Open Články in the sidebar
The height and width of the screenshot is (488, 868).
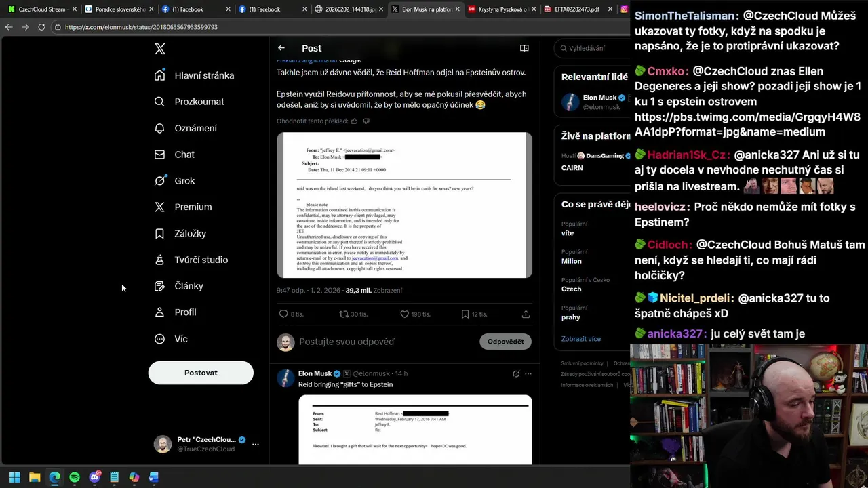[180, 286]
